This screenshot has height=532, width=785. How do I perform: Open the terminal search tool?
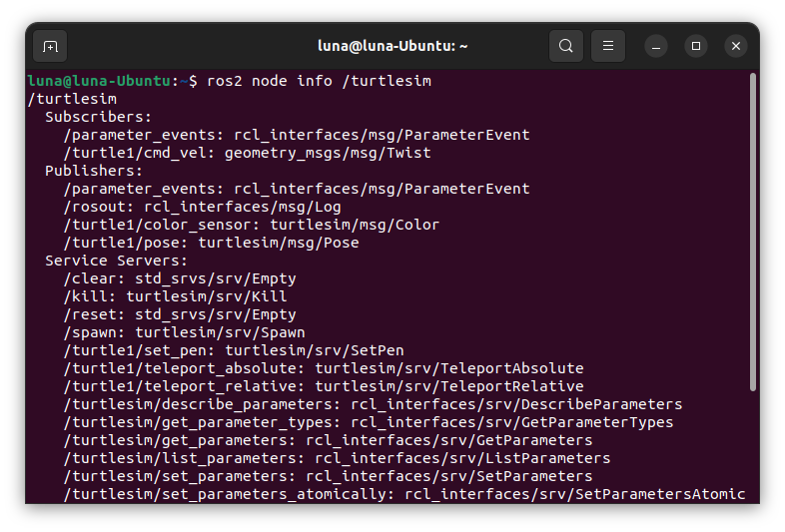tap(565, 46)
